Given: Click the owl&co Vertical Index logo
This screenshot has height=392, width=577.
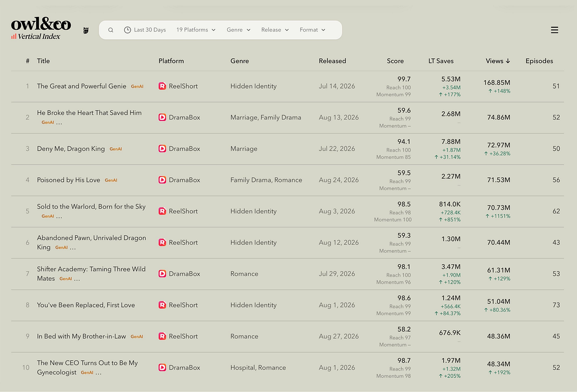Looking at the screenshot, I should (40, 28).
